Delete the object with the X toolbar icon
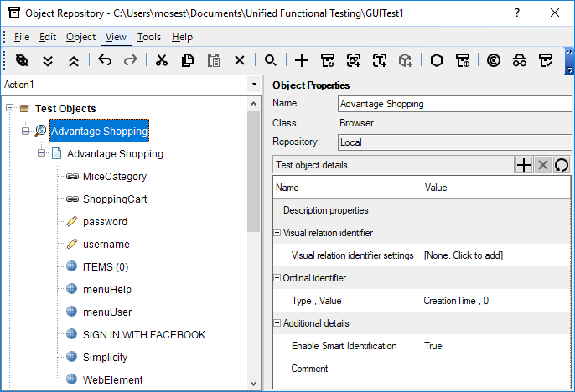575x392 pixels. click(240, 60)
